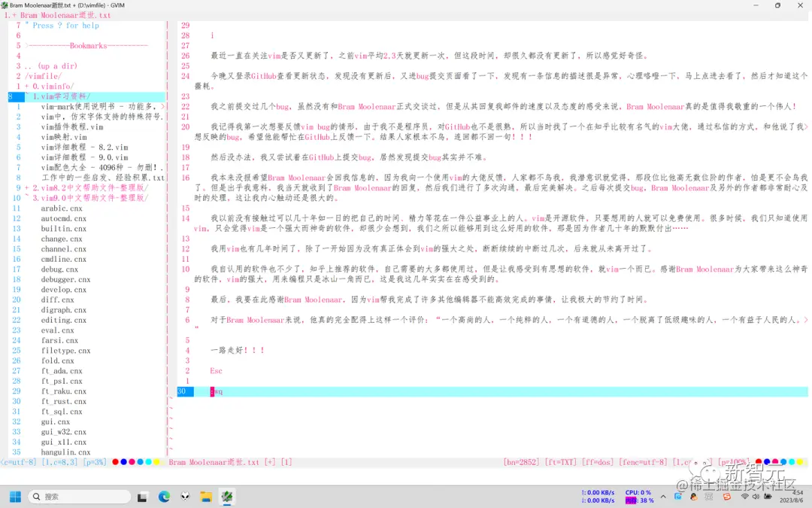Click the taskbar search box
The width and height of the screenshot is (812, 508).
pyautogui.click(x=79, y=497)
